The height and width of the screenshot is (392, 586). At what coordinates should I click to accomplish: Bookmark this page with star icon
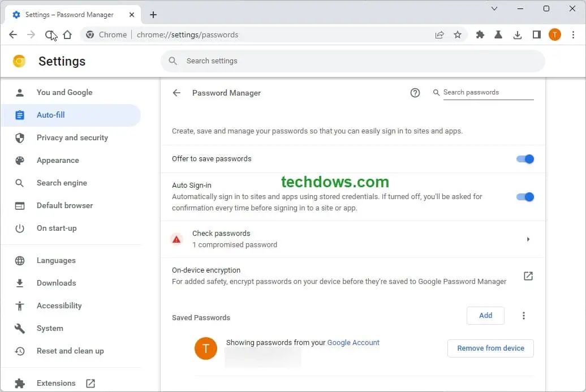pos(458,35)
